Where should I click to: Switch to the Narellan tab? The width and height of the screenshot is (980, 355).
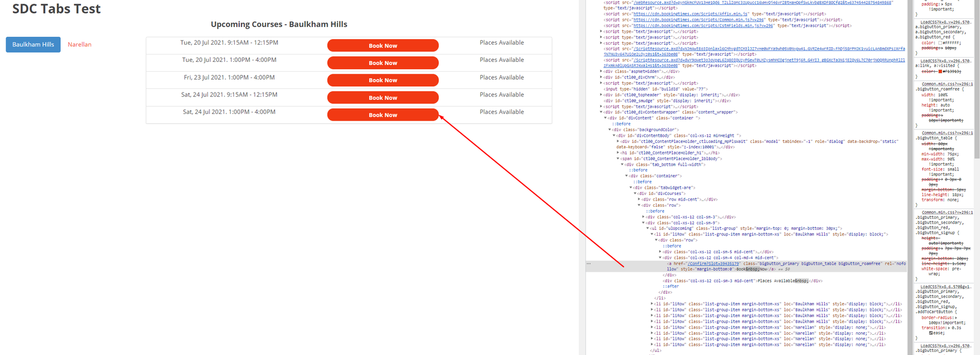click(80, 44)
